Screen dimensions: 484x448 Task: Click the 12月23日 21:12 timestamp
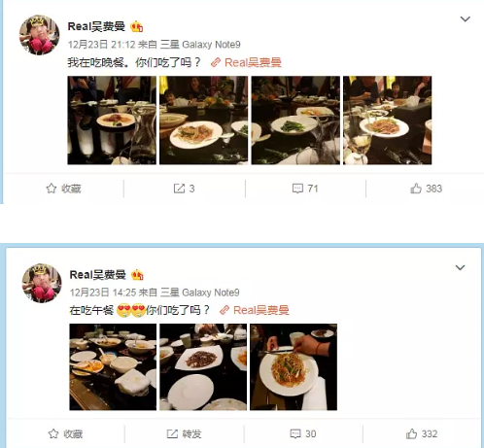[101, 45]
